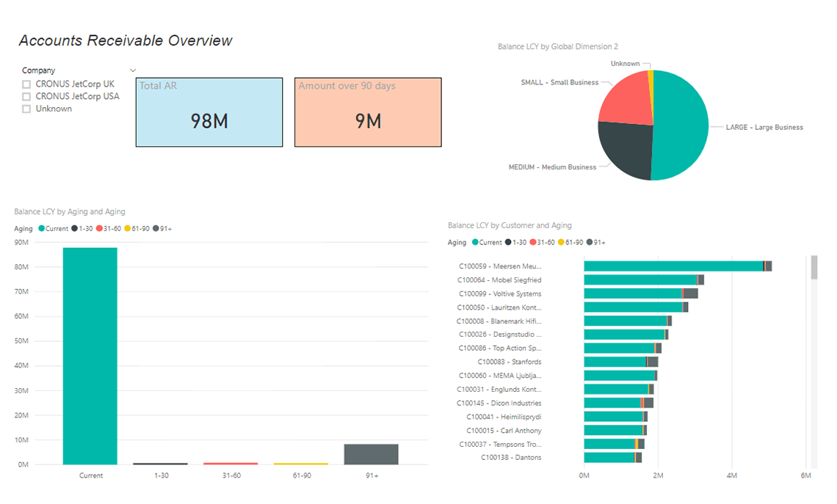Click 61-90 legend swatch in left chart

coord(128,228)
